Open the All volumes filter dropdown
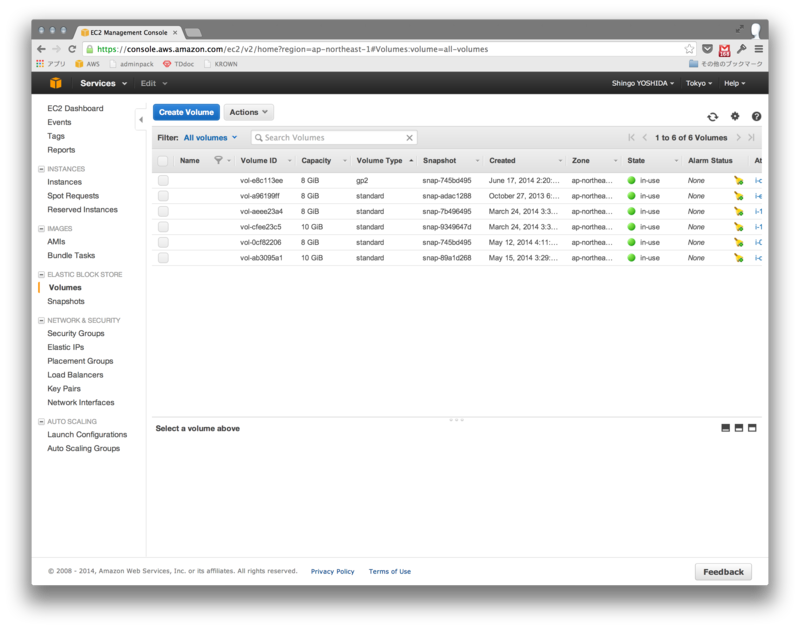 (x=210, y=138)
